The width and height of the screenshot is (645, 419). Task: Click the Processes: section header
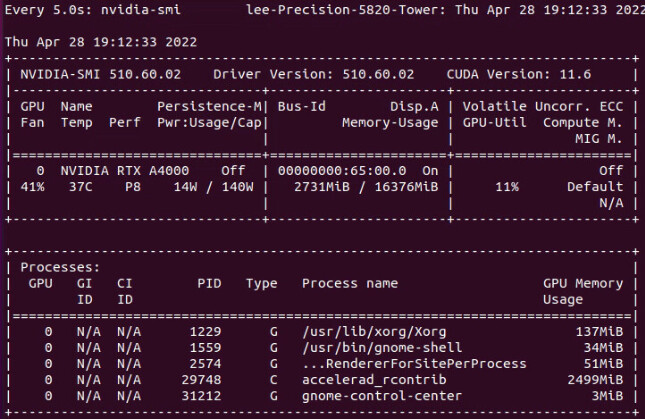60,267
